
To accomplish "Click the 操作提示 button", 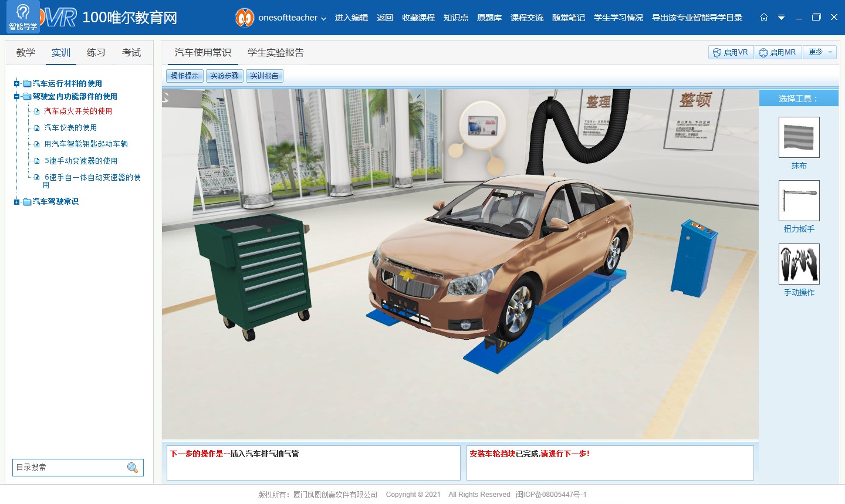I will pyautogui.click(x=184, y=76).
